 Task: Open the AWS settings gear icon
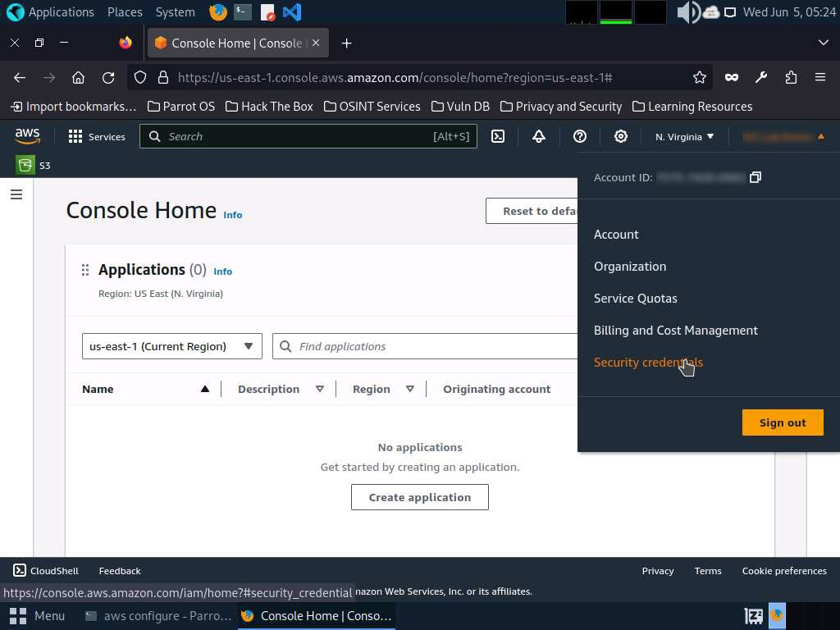(x=621, y=137)
